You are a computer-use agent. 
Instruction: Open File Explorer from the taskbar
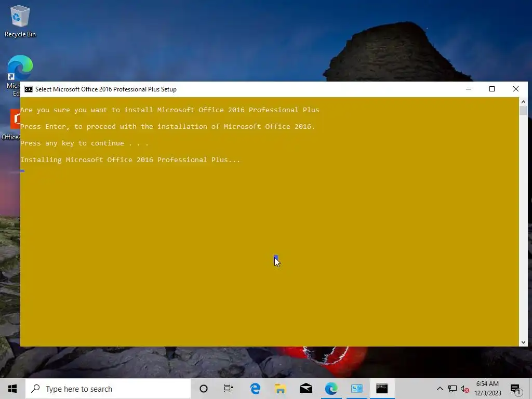click(280, 389)
